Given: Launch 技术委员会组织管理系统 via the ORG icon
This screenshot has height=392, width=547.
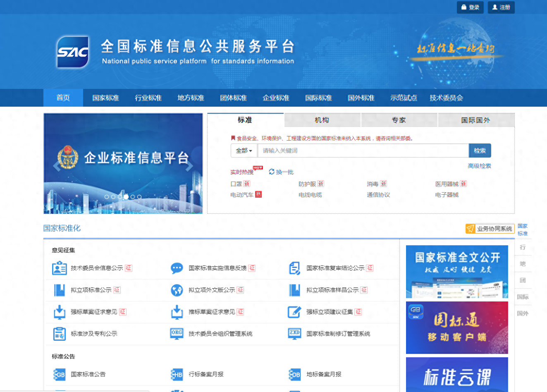Looking at the screenshot, I should pos(177,334).
